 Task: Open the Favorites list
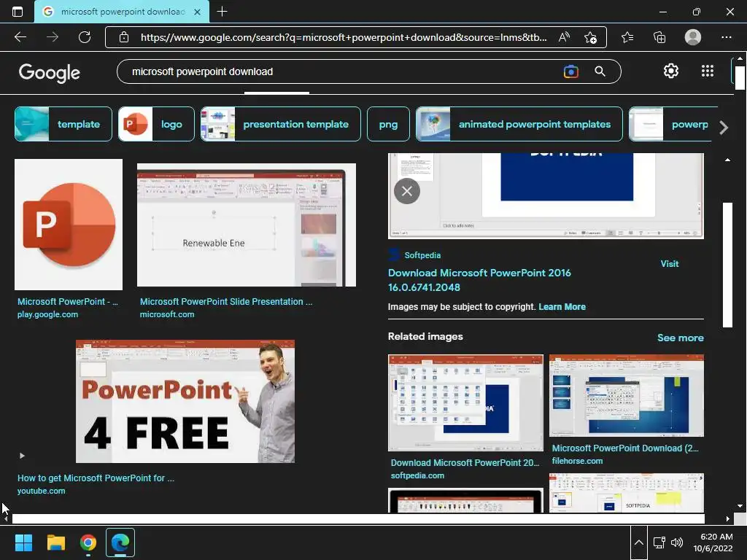point(627,37)
